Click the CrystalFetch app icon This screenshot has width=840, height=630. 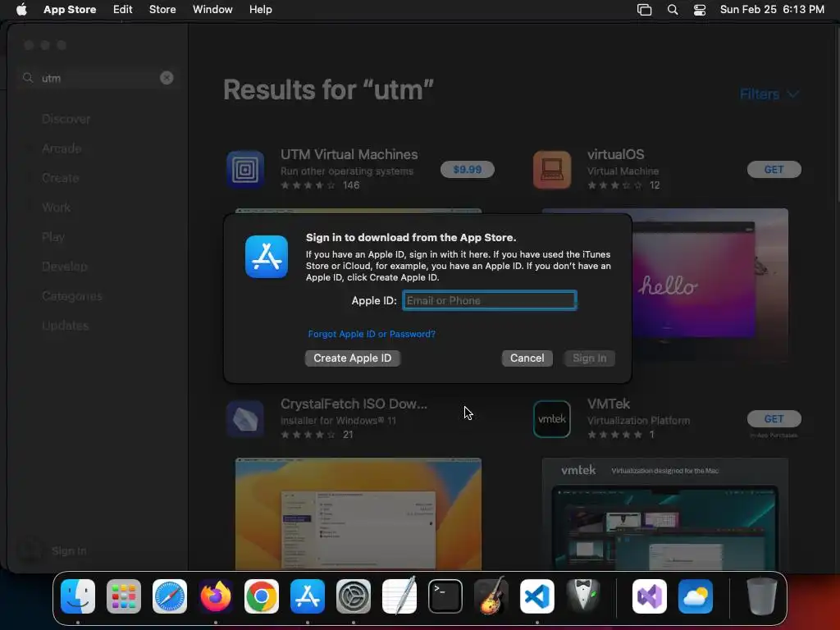[244, 419]
